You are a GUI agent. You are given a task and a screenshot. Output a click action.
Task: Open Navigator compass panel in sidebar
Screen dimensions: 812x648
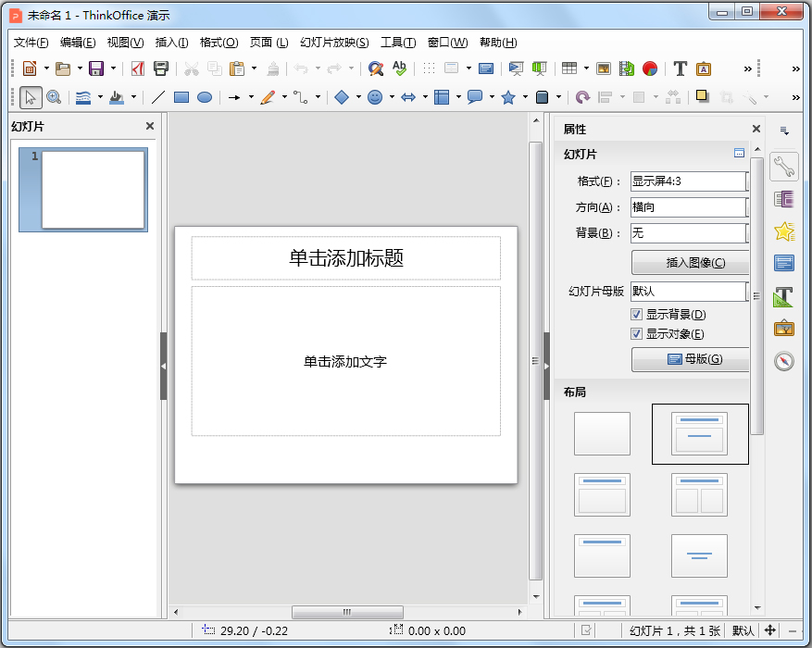point(784,361)
